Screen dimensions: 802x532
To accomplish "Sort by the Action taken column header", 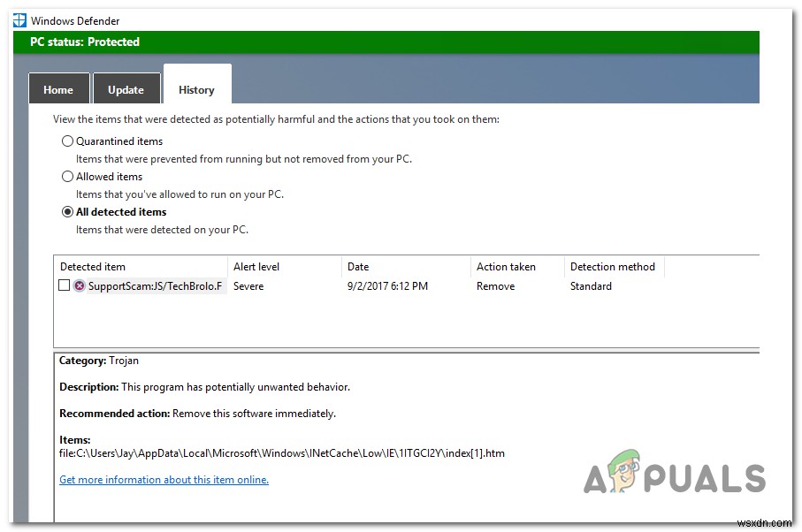I will click(x=517, y=266).
